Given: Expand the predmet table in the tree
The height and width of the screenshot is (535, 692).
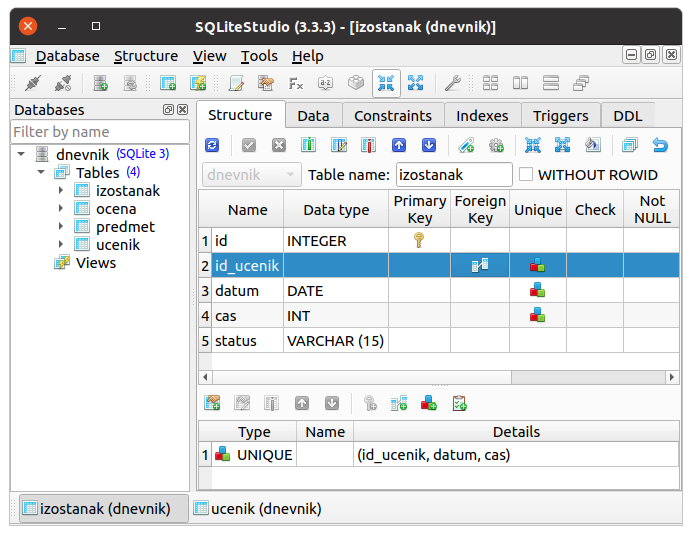Looking at the screenshot, I should click(x=61, y=227).
